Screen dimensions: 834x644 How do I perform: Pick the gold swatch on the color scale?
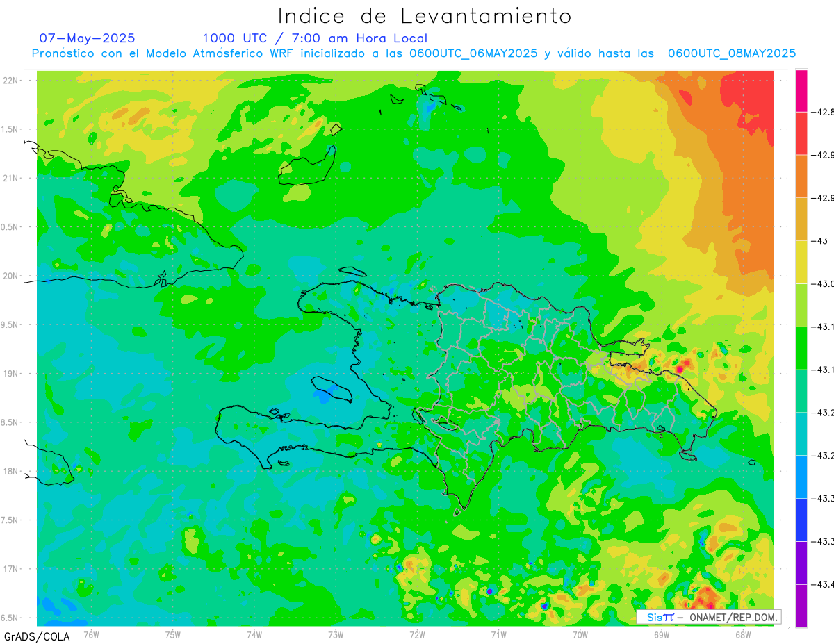click(801, 220)
